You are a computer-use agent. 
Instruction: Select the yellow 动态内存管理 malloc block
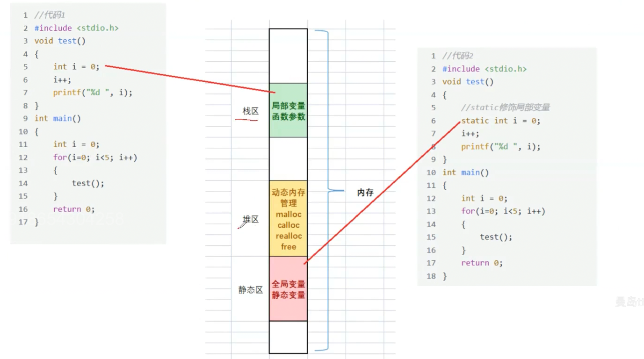coord(288,218)
